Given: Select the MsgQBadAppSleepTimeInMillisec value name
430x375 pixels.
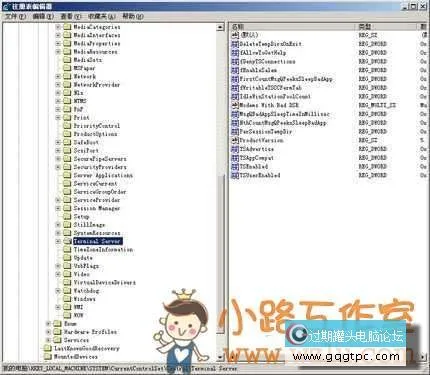Looking at the screenshot, I should coord(285,114).
